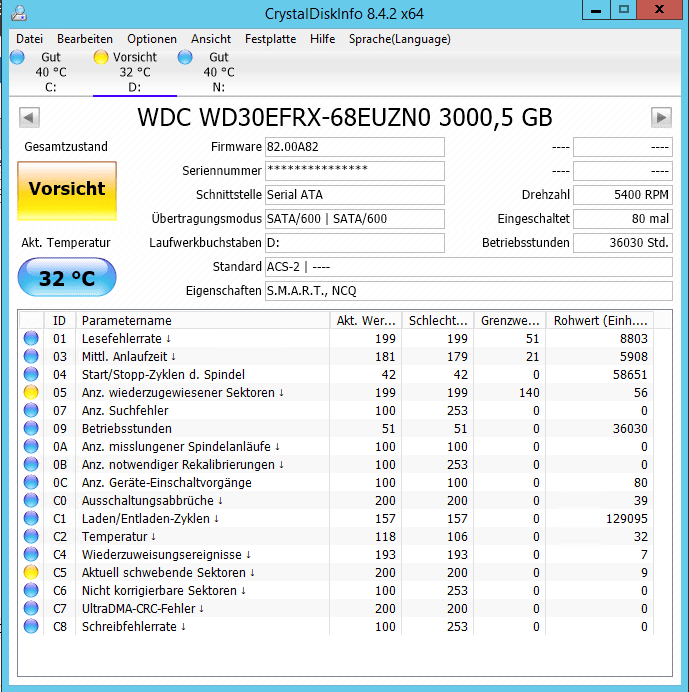Screen dimensions: 689x692
Task: Open the Ansicht menu
Action: click(x=211, y=39)
